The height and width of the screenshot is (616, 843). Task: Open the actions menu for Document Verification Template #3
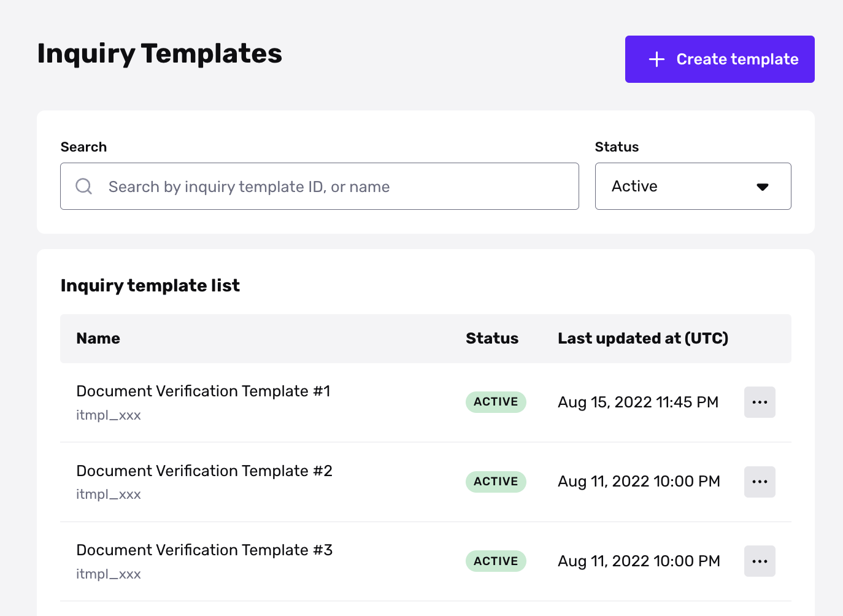point(760,561)
